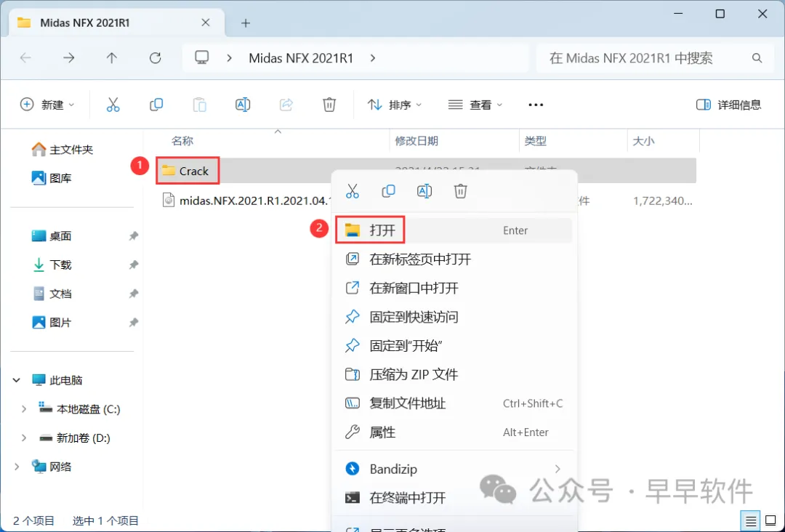Choose 在新窗口中打开

[x=454, y=288]
